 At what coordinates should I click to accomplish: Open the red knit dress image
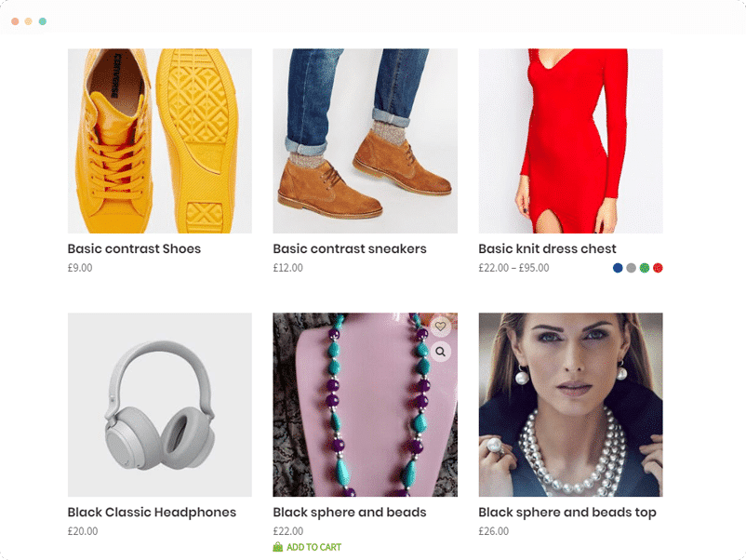tap(570, 140)
